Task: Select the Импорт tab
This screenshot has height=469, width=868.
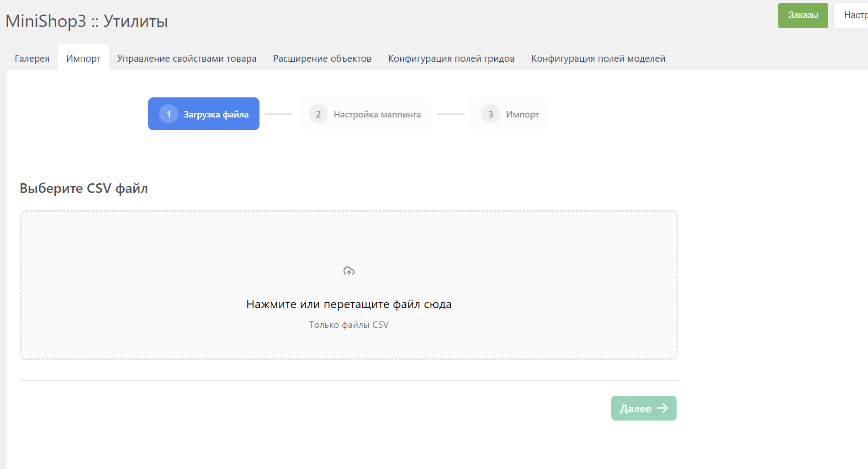Action: [x=83, y=59]
